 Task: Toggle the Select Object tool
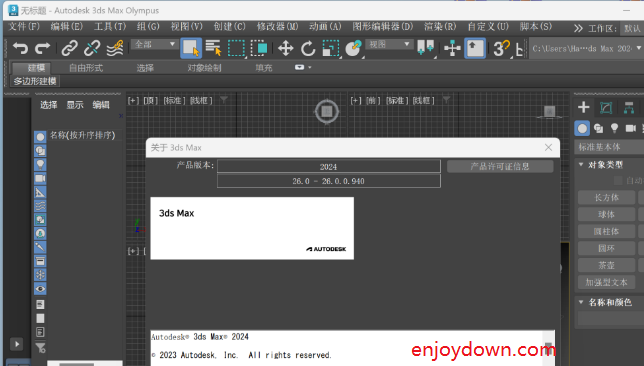[191, 48]
